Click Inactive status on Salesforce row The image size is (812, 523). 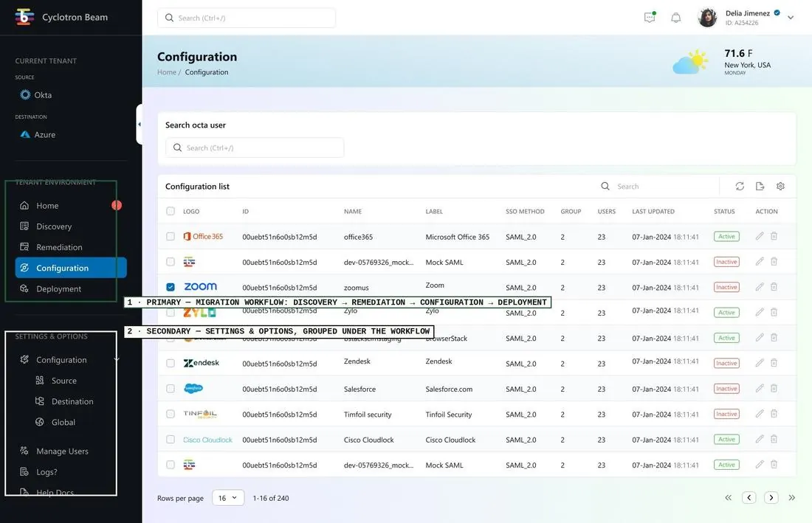[726, 389]
